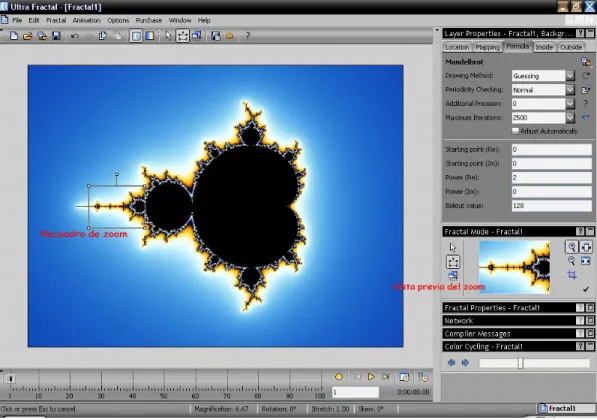Viewport: 597px width, 420px height.
Task: Expand the Maximum Iterations dropdown
Action: click(x=570, y=118)
